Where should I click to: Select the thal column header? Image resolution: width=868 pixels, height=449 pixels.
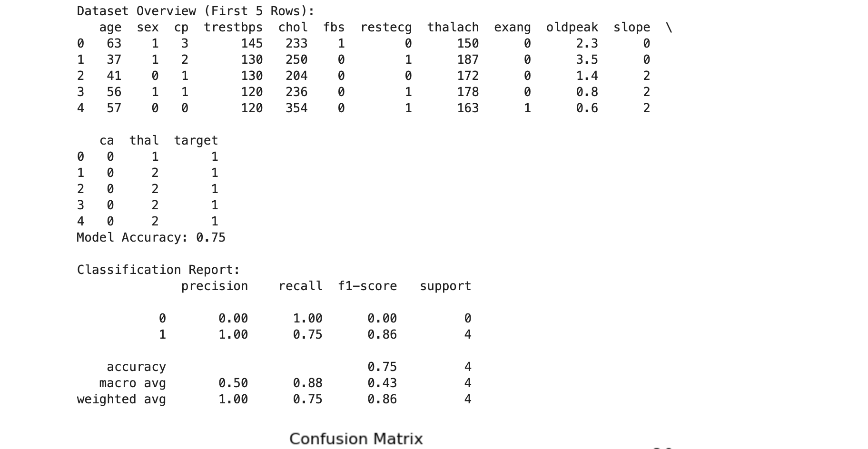(x=144, y=140)
